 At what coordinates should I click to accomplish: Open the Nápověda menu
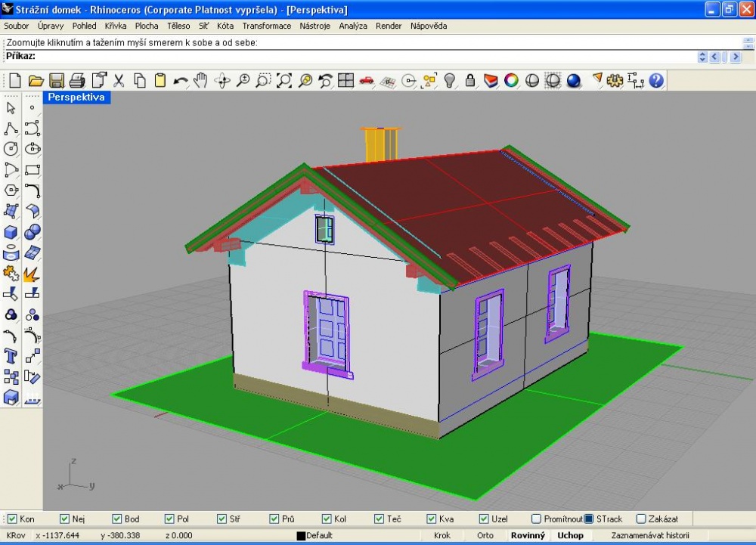click(x=429, y=26)
